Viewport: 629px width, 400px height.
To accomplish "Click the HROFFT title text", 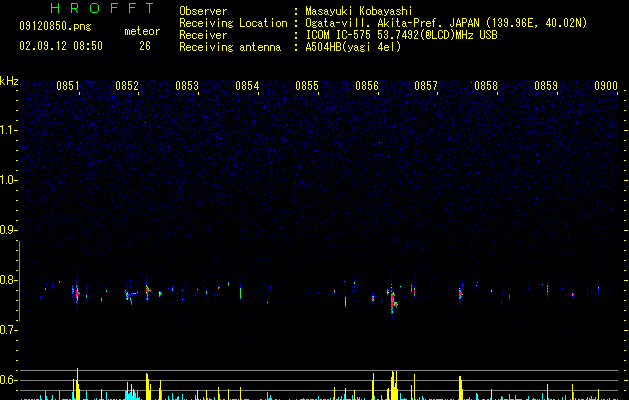I will 102,8.
